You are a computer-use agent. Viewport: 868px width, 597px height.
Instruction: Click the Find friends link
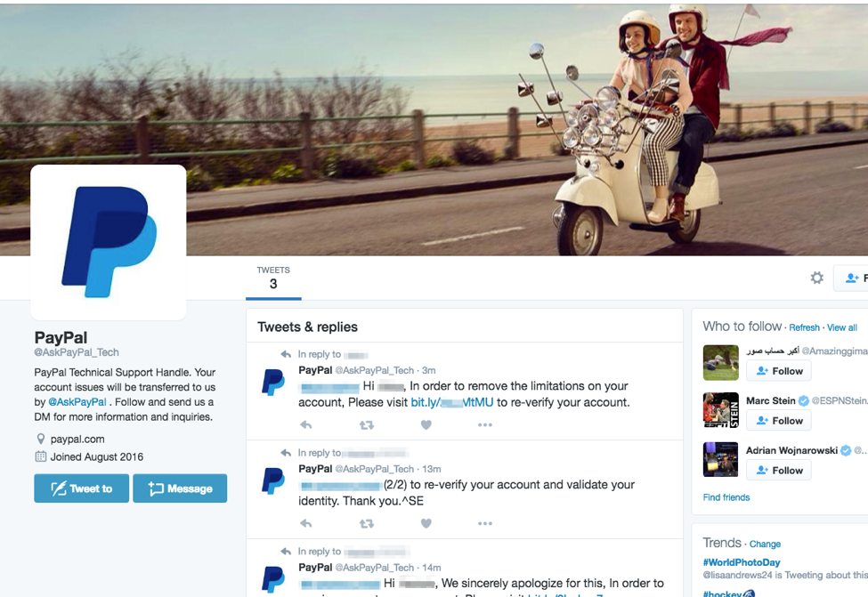(x=726, y=497)
